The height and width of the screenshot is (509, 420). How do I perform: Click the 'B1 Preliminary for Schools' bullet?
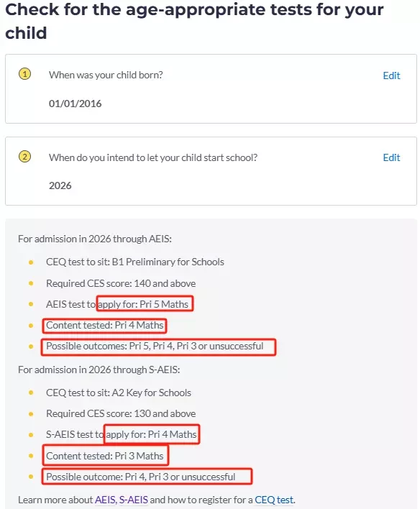135,262
